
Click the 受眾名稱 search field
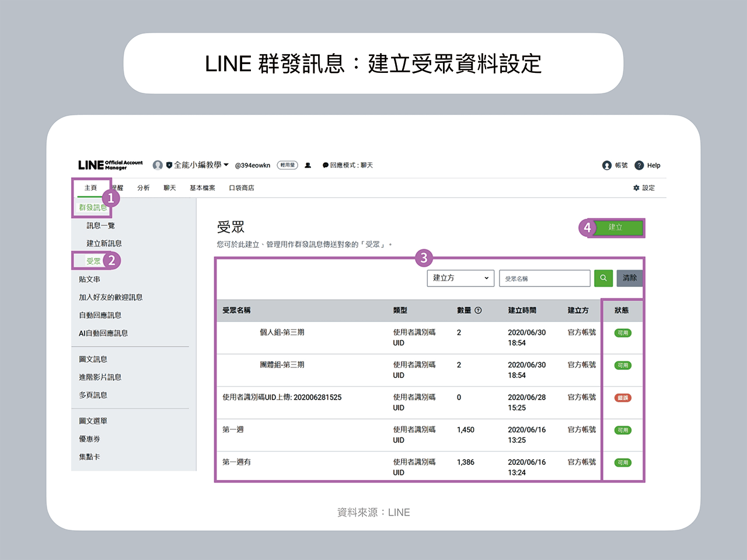[544, 278]
